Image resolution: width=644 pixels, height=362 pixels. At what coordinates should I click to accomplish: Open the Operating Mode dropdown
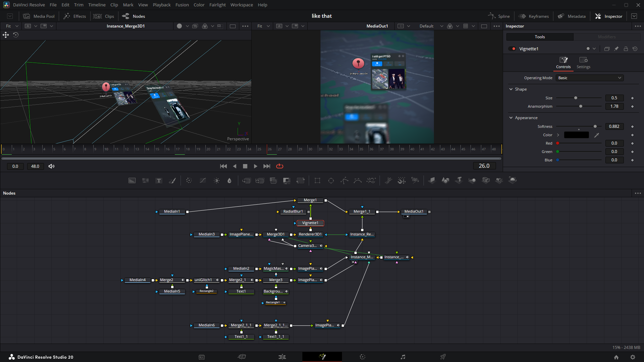tap(590, 78)
